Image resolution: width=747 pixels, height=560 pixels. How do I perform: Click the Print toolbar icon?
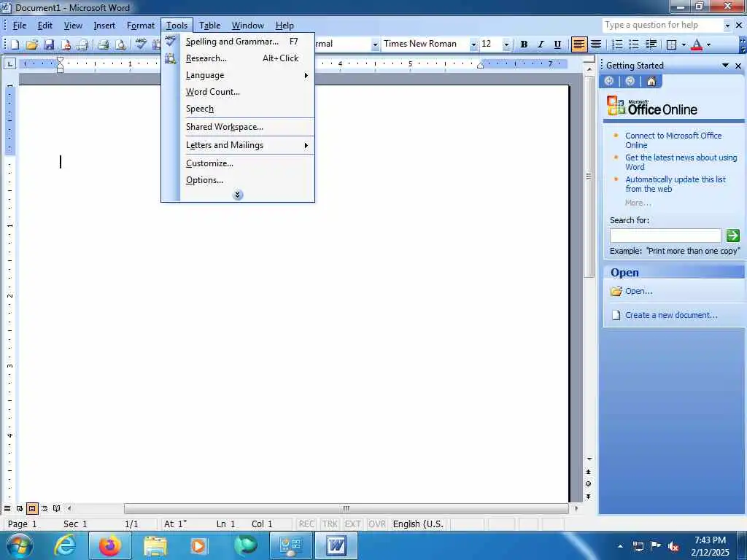104,44
